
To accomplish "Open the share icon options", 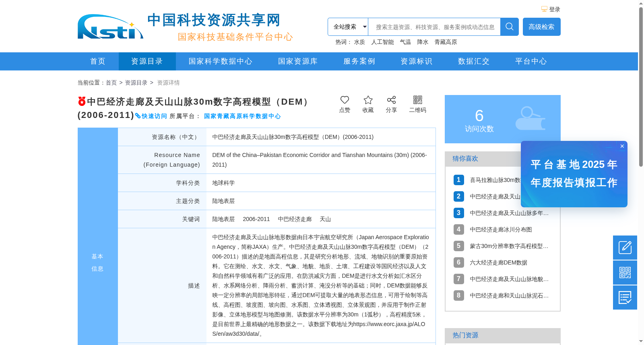I will click(391, 100).
